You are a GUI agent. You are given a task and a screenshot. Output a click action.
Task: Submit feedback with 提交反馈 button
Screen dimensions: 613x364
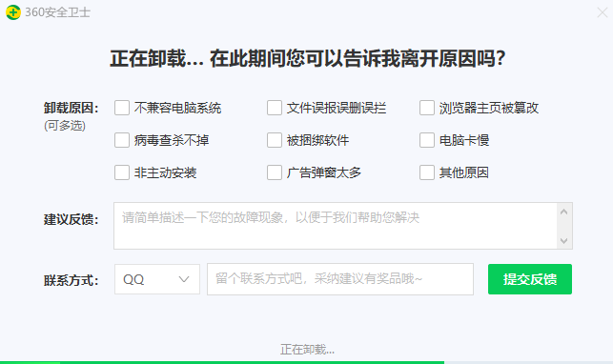530,279
